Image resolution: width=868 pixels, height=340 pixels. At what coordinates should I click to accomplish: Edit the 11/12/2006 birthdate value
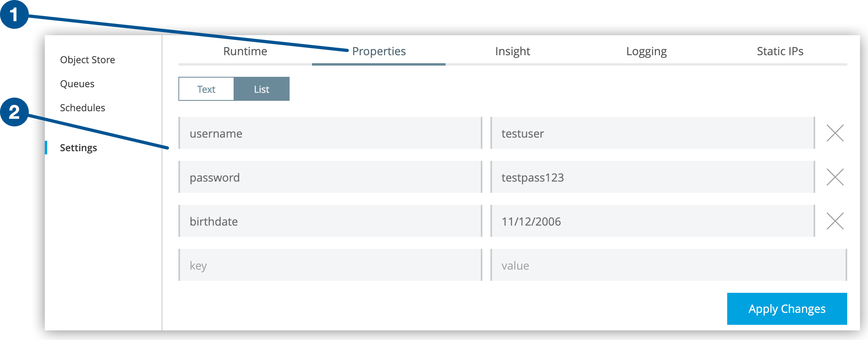[652, 221]
